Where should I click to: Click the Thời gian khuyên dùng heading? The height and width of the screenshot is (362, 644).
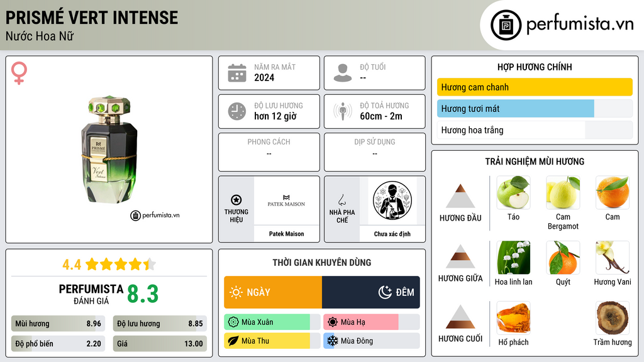click(322, 262)
